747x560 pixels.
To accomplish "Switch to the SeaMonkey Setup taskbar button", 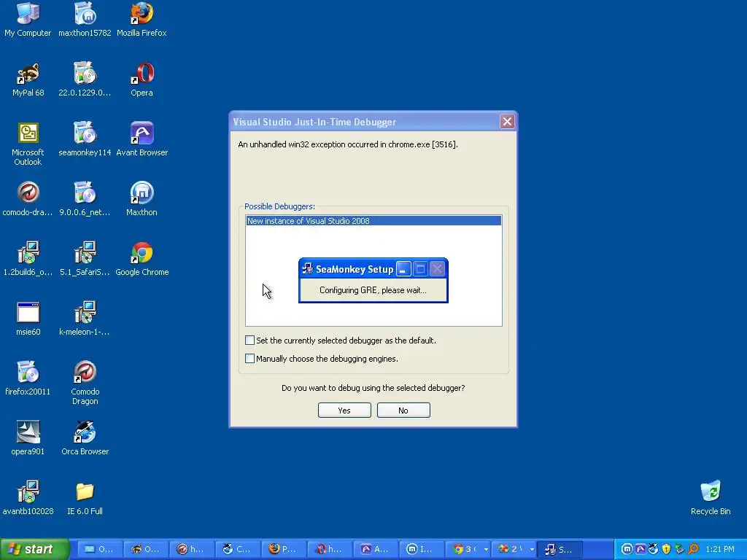I will 560,549.
